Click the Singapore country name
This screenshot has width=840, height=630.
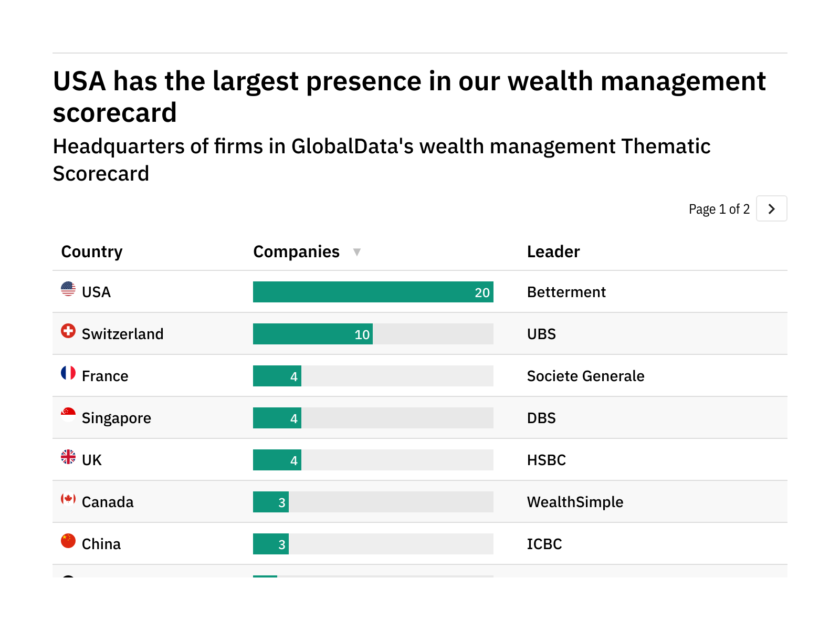117,418
